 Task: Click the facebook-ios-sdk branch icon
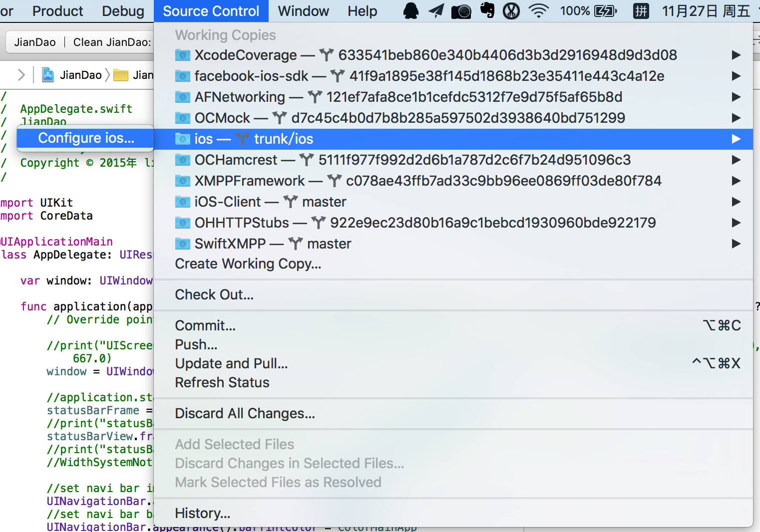tap(338, 76)
